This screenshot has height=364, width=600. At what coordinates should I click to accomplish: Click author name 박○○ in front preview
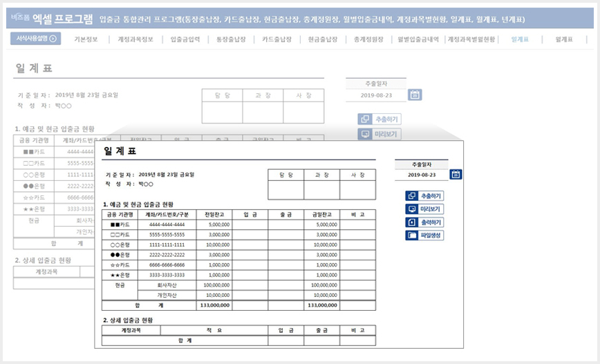[x=146, y=184]
